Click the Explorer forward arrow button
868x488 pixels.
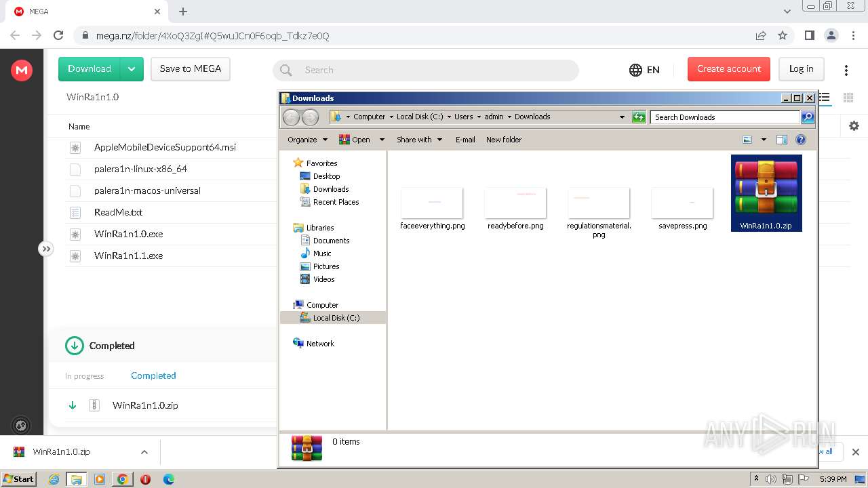click(310, 117)
